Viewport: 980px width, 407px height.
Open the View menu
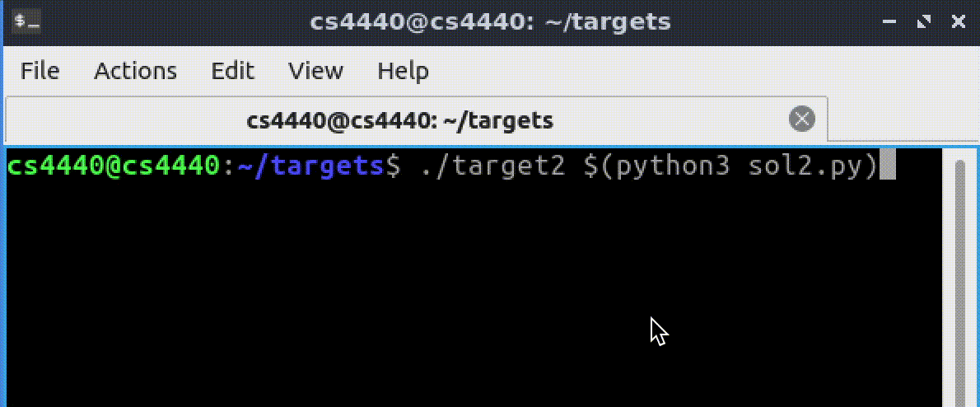pyautogui.click(x=315, y=71)
